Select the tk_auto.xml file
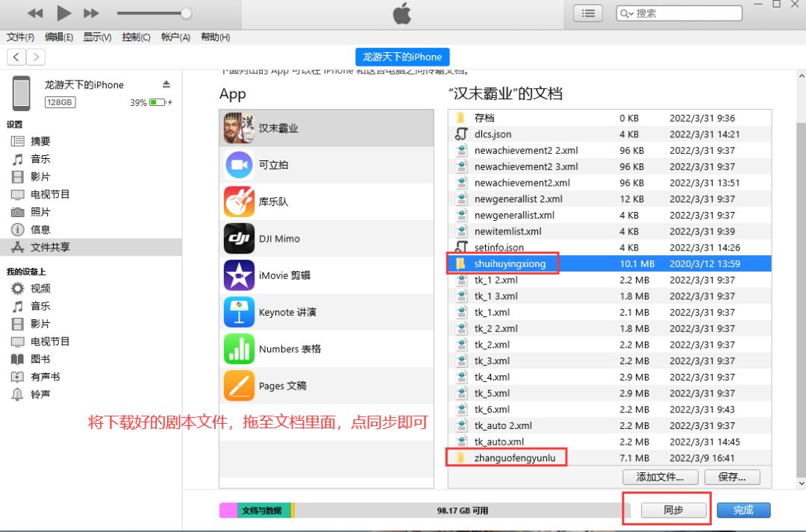806x532 pixels. tap(610, 442)
